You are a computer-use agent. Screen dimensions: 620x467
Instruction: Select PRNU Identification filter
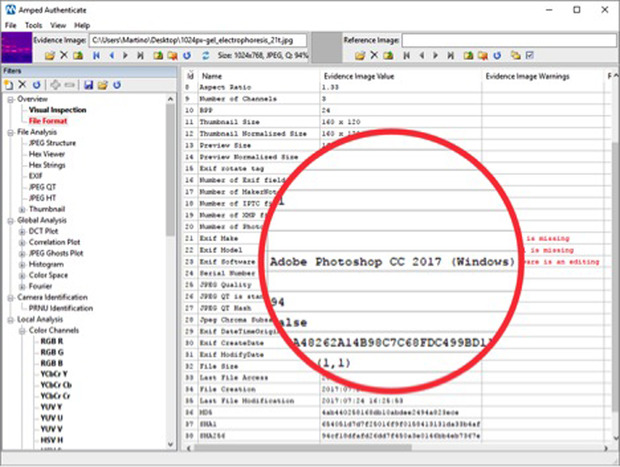(x=61, y=308)
